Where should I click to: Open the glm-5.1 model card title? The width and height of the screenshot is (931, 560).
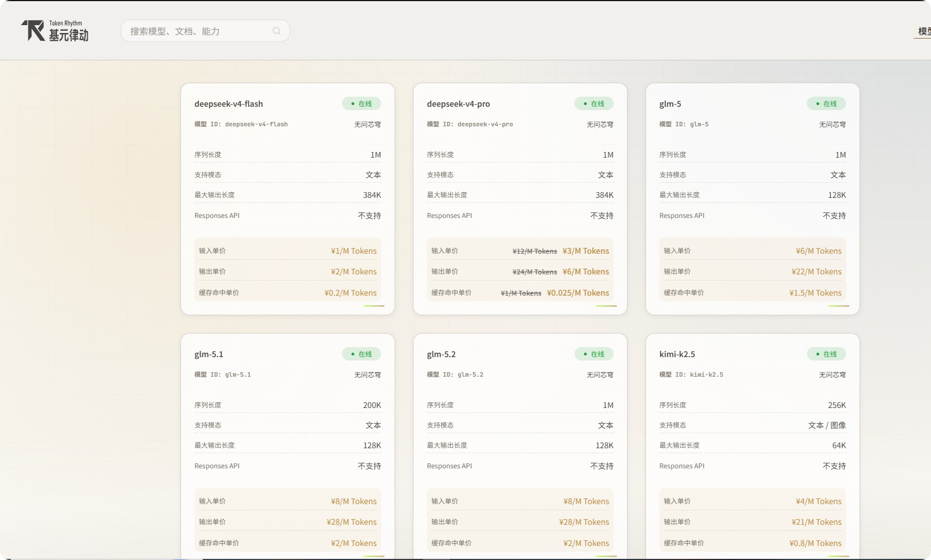tap(208, 354)
